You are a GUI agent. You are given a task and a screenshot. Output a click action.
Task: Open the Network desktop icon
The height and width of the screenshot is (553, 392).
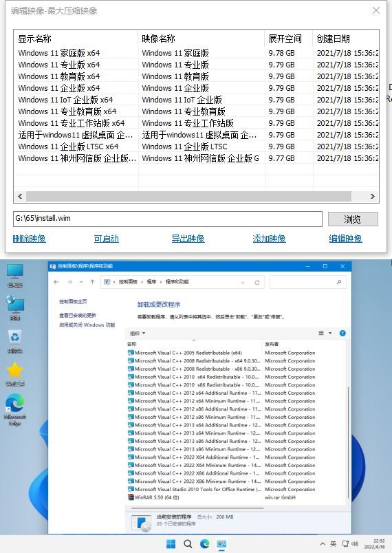(15, 307)
